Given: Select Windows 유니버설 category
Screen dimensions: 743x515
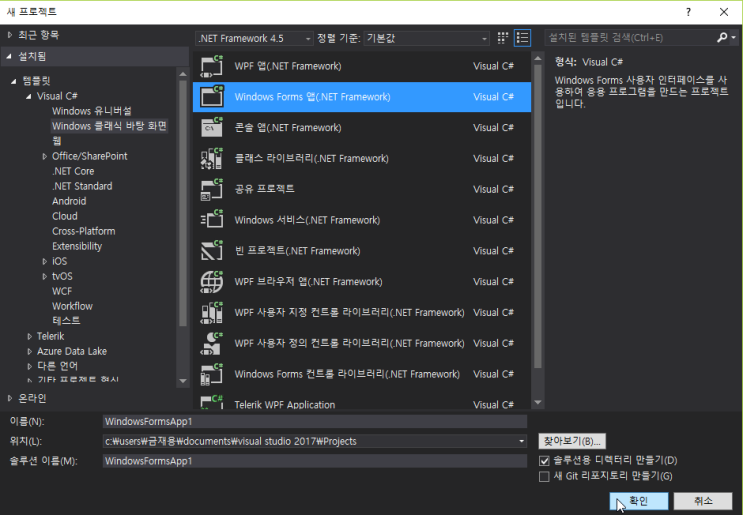Looking at the screenshot, I should [x=92, y=111].
